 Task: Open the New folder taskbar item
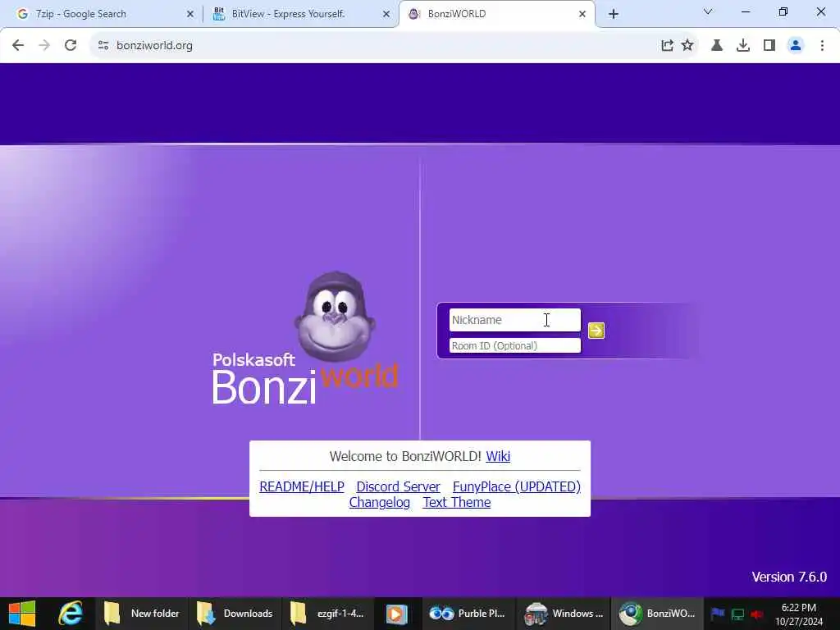pos(141,614)
